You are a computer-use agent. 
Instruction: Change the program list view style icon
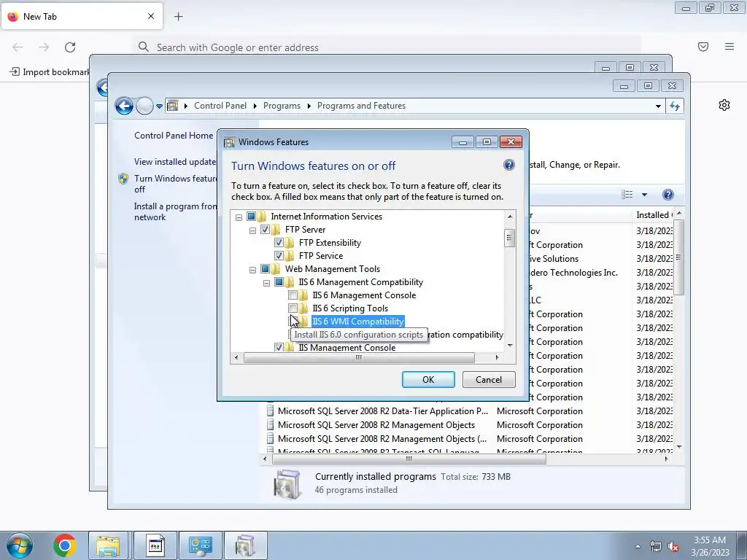[x=627, y=194]
